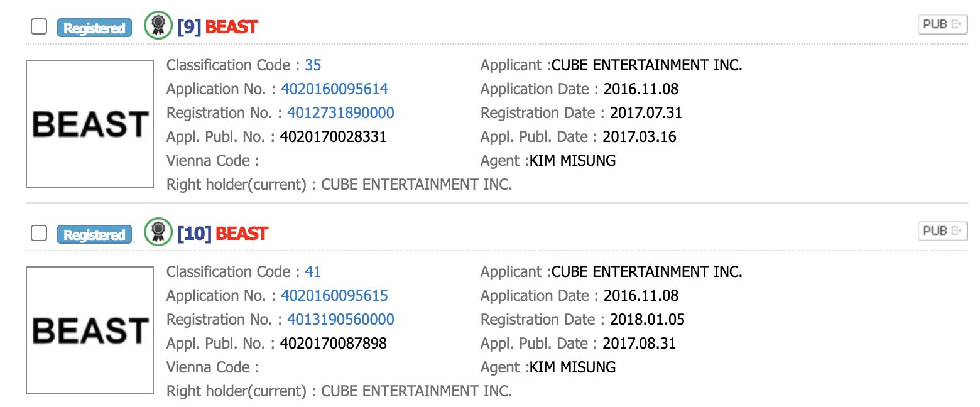Click the Registered status badge on result 9
The width and height of the screenshot is (980, 407).
94,28
